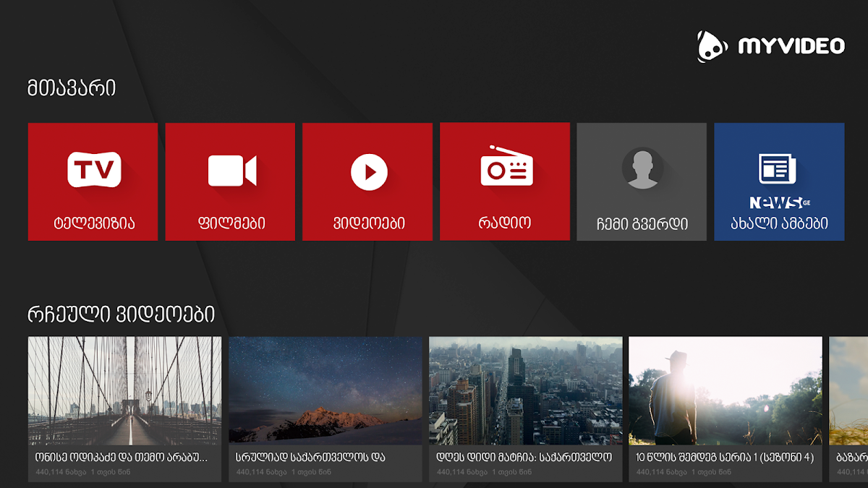Click the MyVideo logo icon
The height and width of the screenshot is (488, 868).
point(712,46)
